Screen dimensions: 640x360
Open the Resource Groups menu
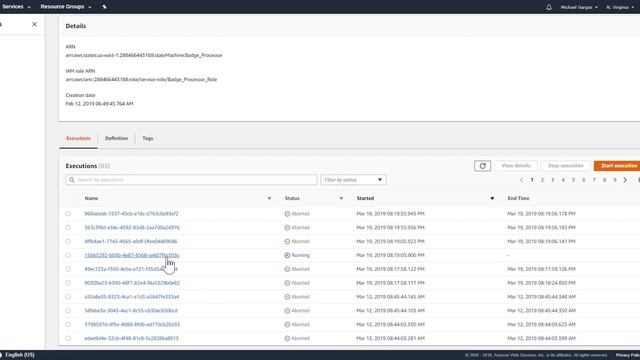(x=66, y=7)
